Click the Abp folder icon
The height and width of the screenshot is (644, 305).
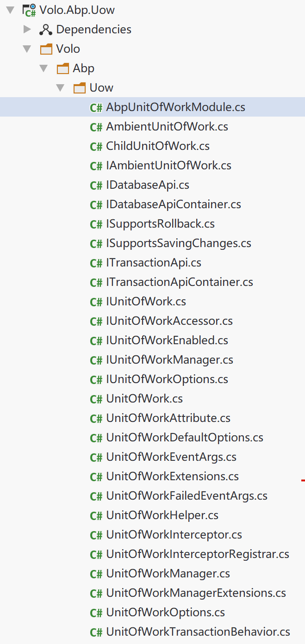point(62,68)
